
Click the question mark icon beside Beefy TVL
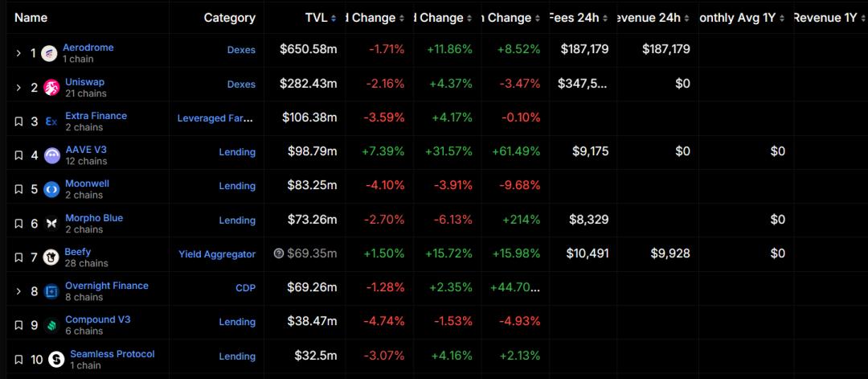coord(279,253)
